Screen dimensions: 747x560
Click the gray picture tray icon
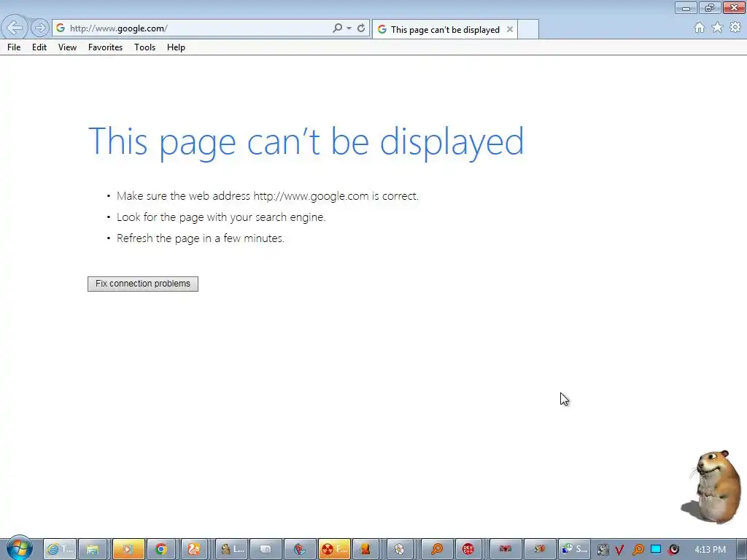pos(603,550)
